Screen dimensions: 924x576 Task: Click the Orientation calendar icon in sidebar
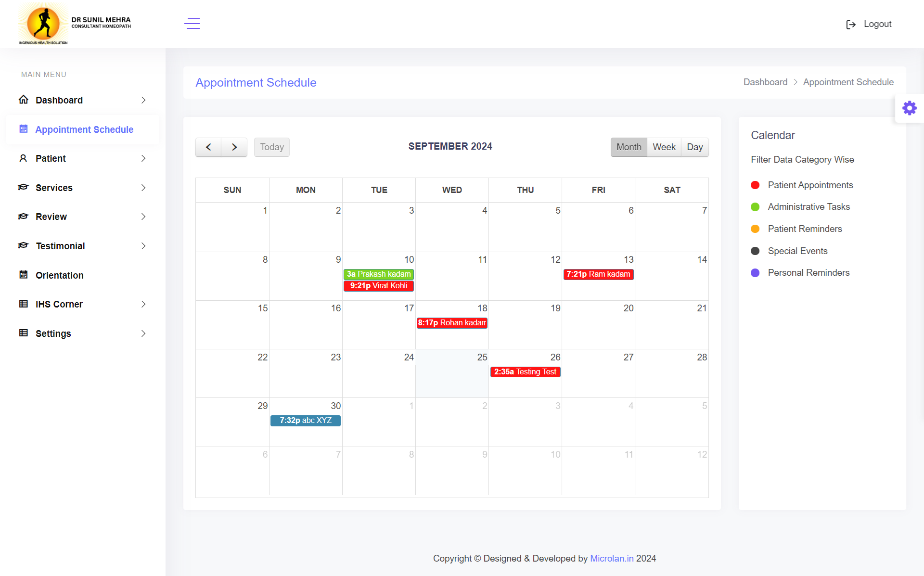(23, 275)
